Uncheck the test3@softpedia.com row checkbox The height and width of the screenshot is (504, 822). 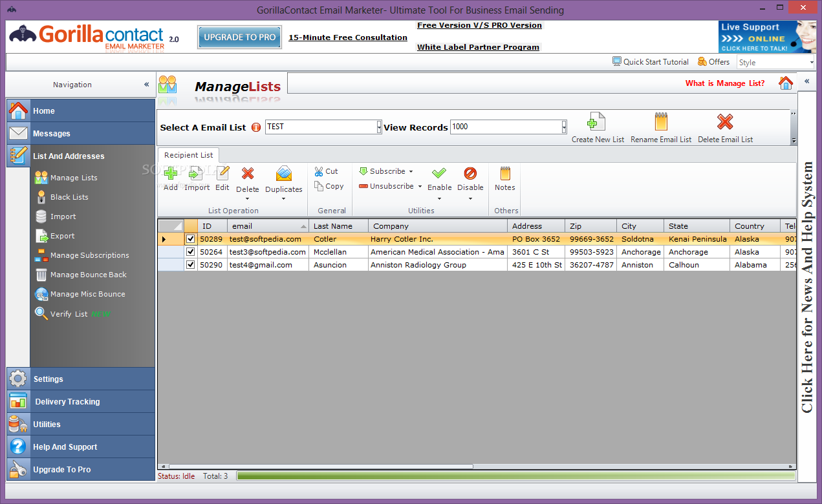190,252
